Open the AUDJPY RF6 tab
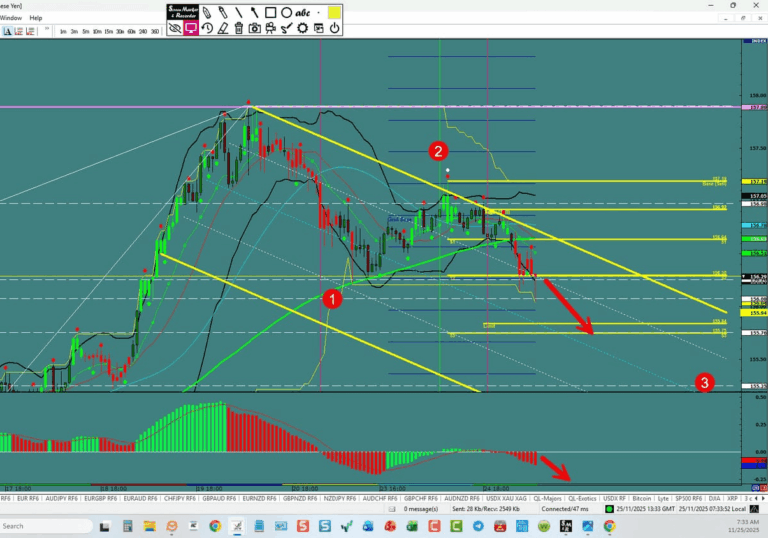Viewport: 768px width, 538px height. pos(61,498)
